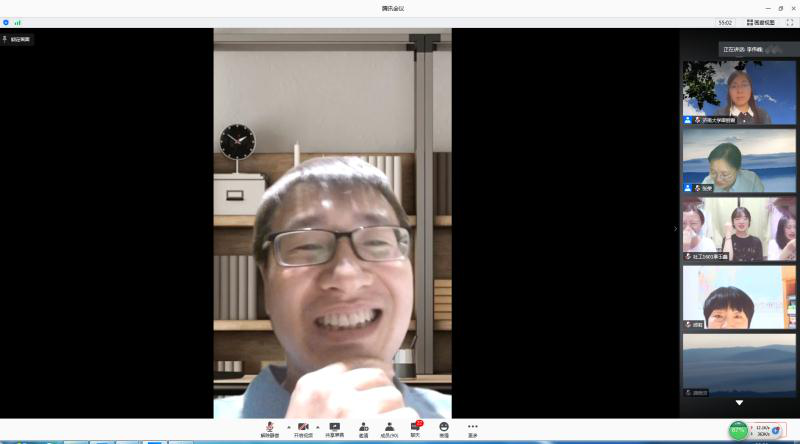This screenshot has height=444, width=800.
Task: Open the Invite participants icon
Action: (x=364, y=428)
